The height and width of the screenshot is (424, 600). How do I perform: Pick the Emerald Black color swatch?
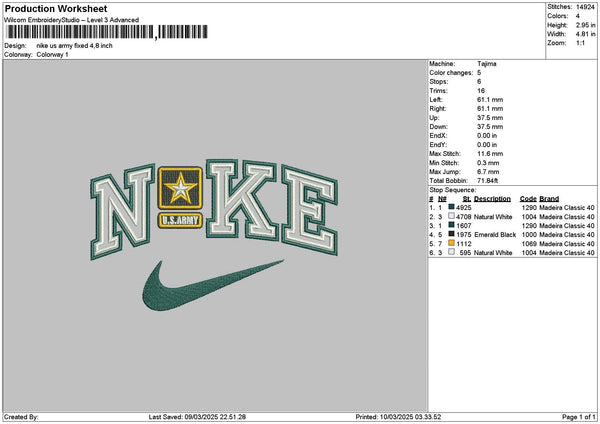(452, 234)
